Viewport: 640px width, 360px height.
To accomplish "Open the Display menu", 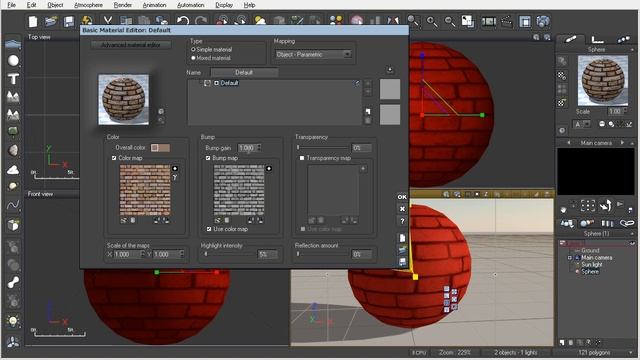I will click(224, 5).
